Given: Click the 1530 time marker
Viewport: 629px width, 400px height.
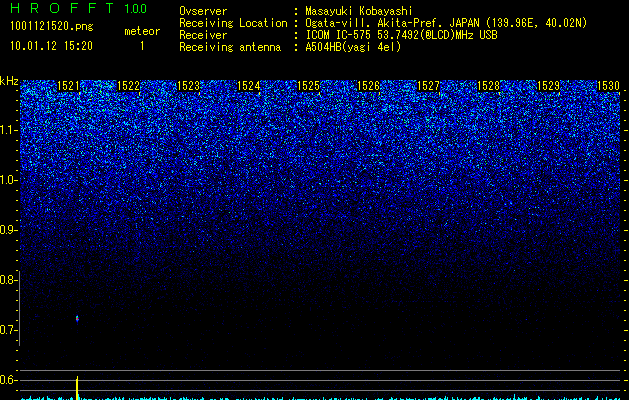Looking at the screenshot, I should coord(609,85).
